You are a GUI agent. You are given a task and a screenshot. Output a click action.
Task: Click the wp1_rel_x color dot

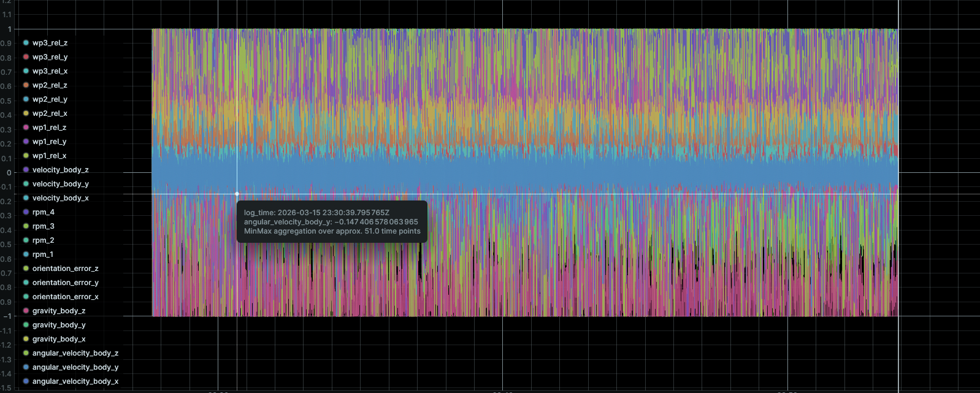click(26, 156)
